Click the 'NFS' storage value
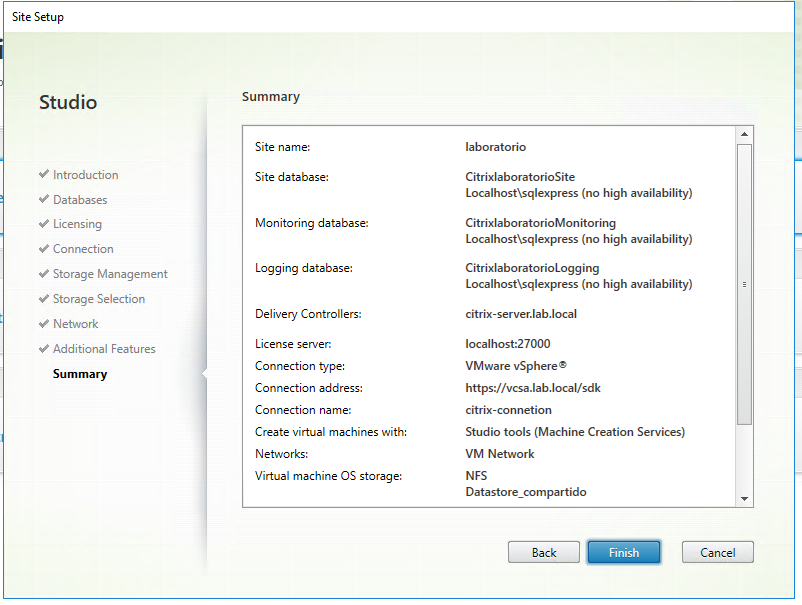 coord(476,476)
